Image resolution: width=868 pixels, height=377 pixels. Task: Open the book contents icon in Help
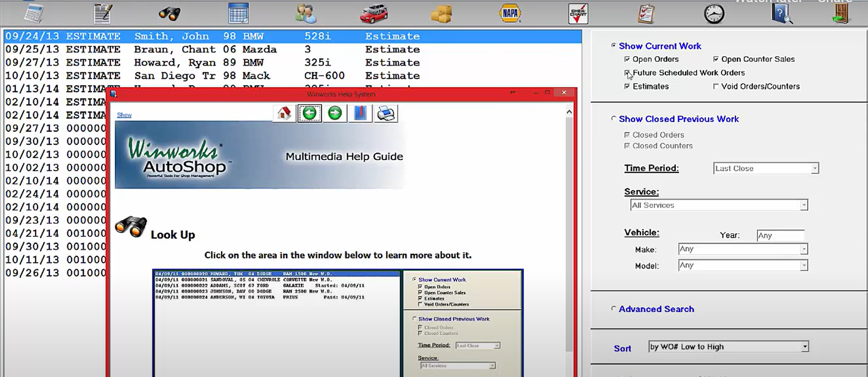coord(360,113)
